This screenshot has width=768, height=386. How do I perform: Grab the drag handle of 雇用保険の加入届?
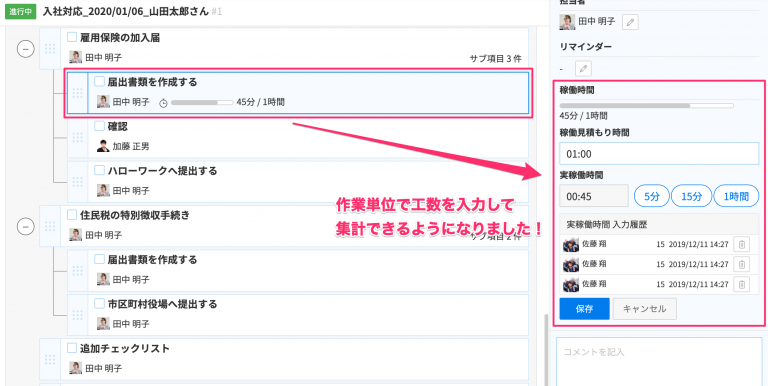pos(50,48)
